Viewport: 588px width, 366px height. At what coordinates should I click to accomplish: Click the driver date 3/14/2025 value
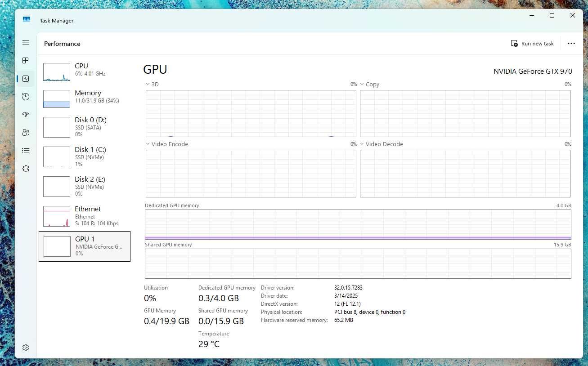[x=346, y=296]
